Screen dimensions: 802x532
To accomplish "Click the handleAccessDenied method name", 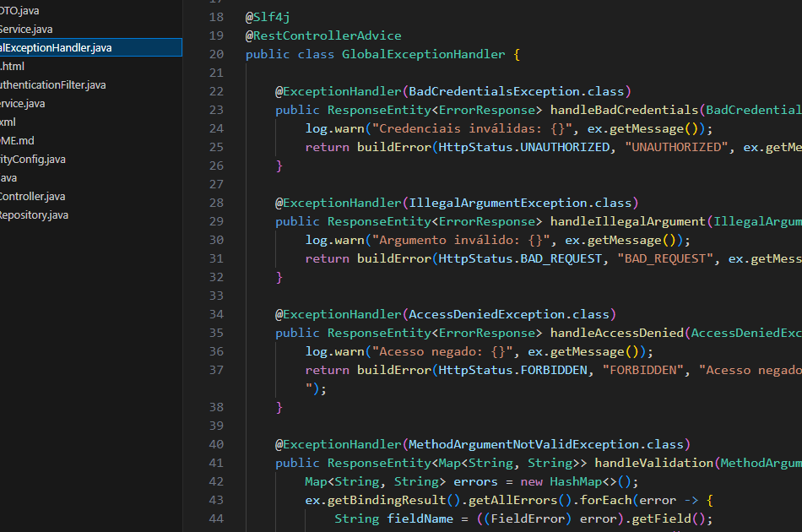I will point(616,333).
